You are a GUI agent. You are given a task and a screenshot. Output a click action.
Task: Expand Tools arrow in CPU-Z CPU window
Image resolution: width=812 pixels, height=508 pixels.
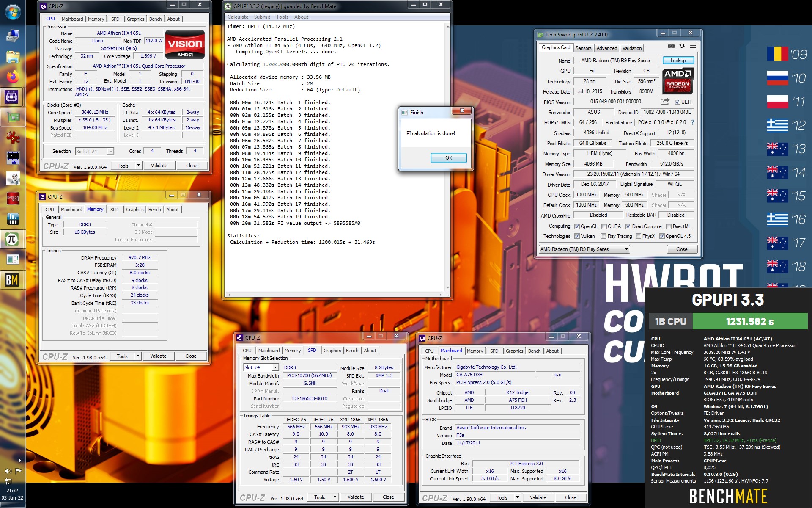[138, 166]
